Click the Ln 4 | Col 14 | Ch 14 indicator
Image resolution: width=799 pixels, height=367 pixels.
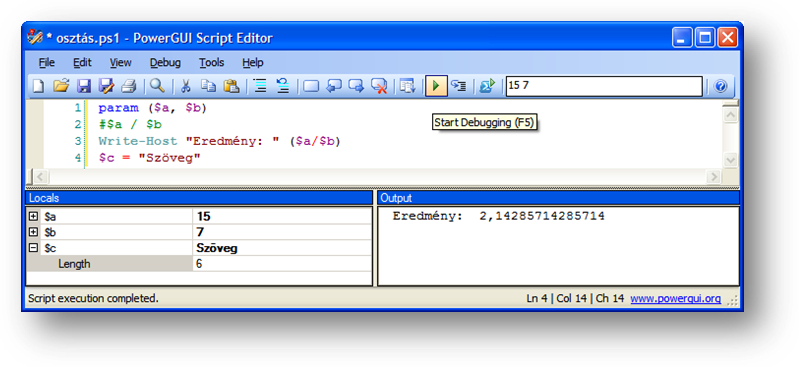(575, 299)
